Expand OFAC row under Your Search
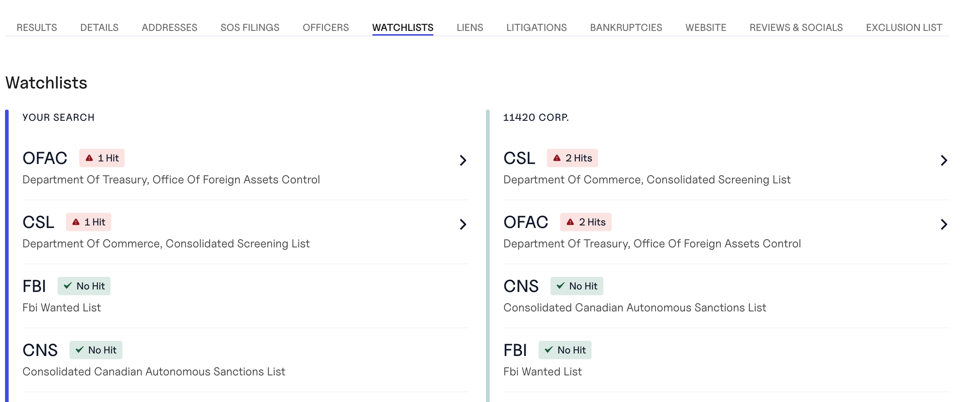This screenshot has height=402, width=980. (x=463, y=160)
